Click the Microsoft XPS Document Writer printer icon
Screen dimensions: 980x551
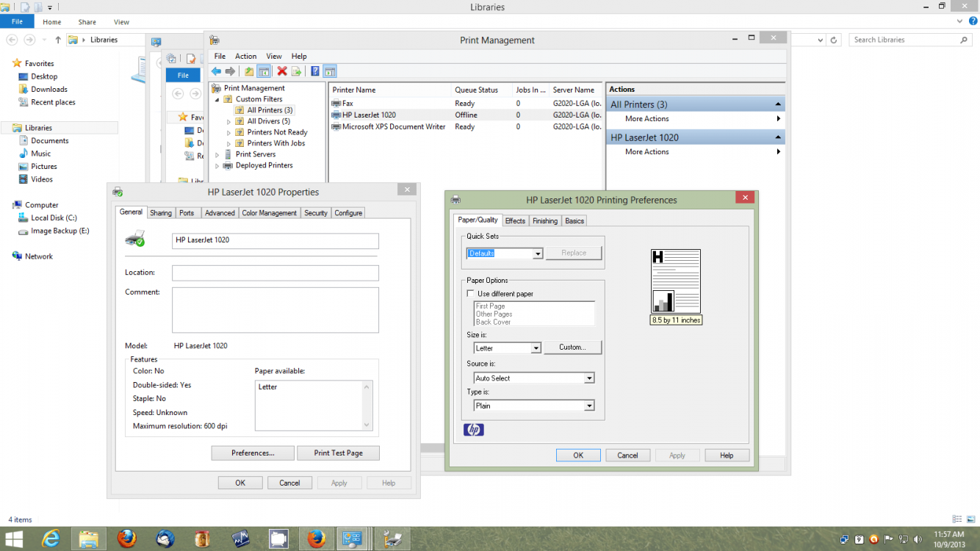[x=336, y=127]
